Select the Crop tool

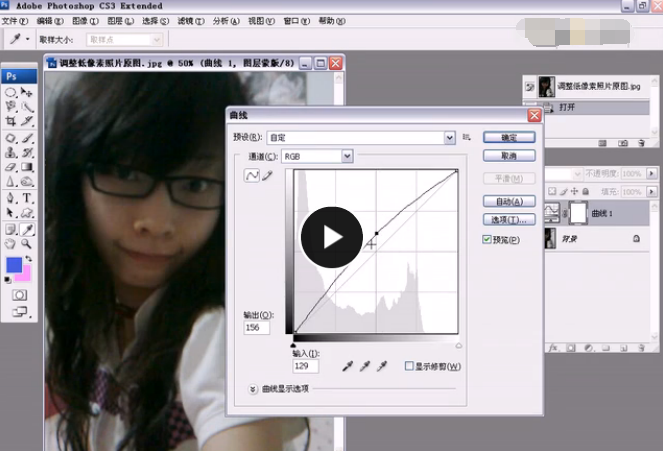[x=11, y=121]
